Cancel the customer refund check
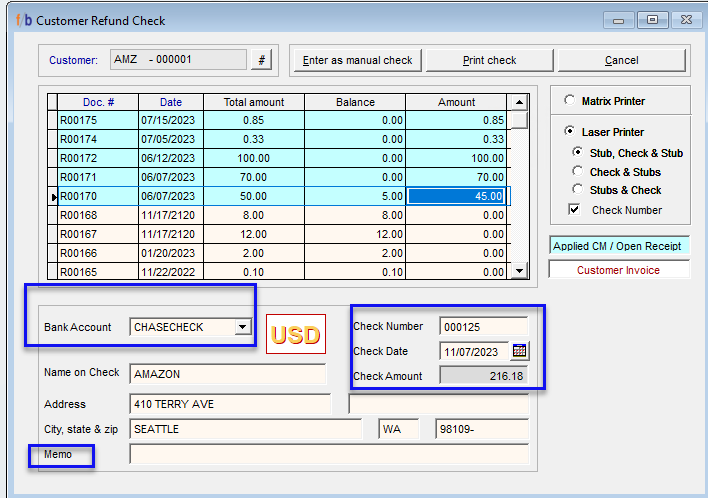Screen dimensions: 708x498 pos(621,60)
